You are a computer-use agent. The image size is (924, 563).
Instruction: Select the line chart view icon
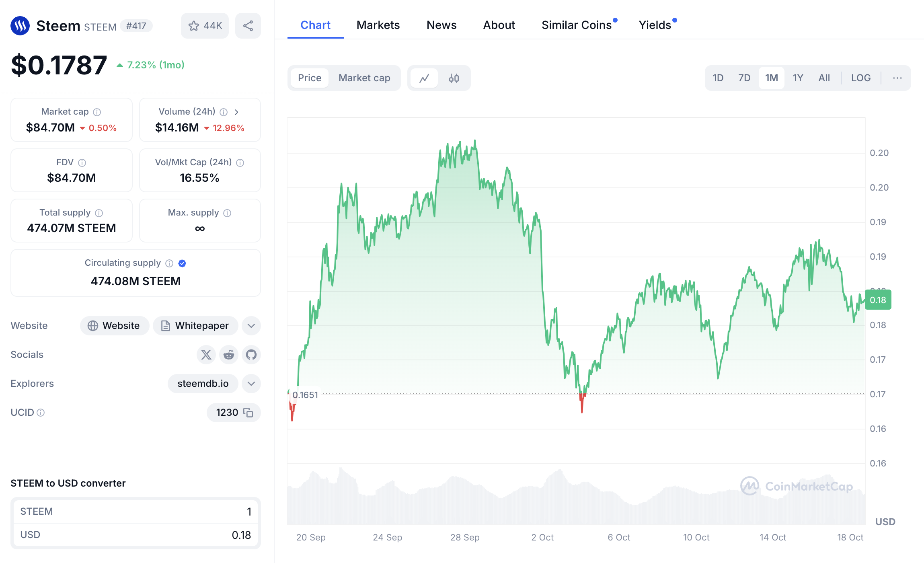(x=424, y=78)
